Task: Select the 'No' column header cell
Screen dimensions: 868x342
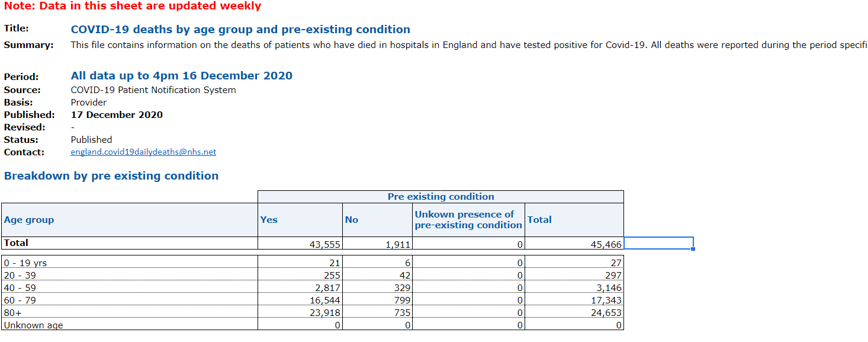Action: tap(377, 220)
